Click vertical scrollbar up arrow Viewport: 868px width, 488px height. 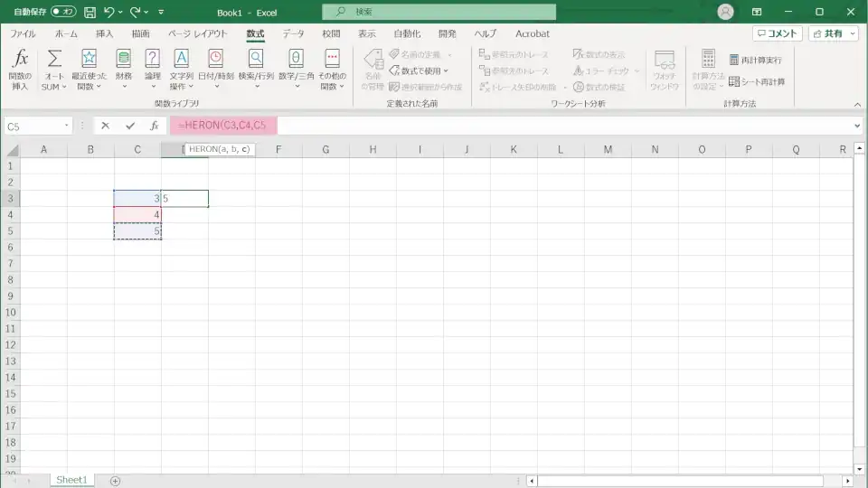click(x=859, y=147)
